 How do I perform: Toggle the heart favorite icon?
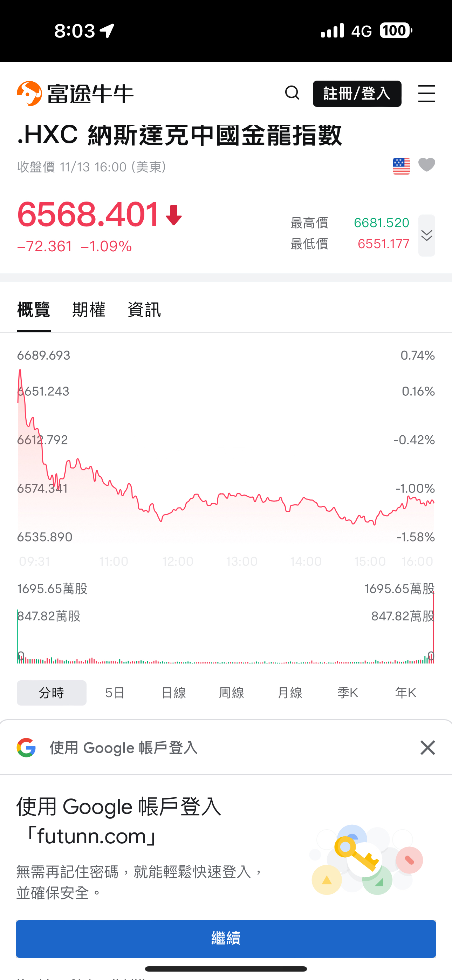[x=426, y=165]
